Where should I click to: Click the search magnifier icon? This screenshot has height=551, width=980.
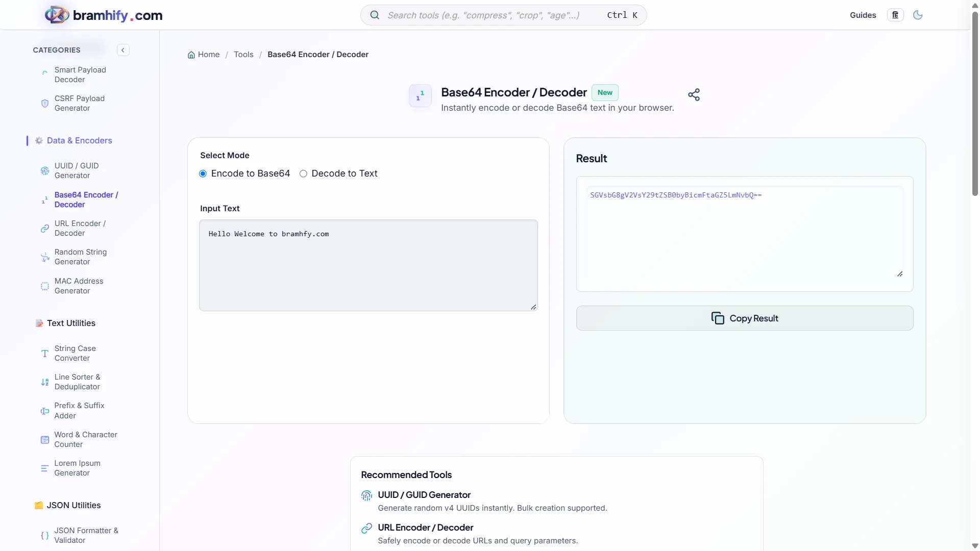(375, 15)
